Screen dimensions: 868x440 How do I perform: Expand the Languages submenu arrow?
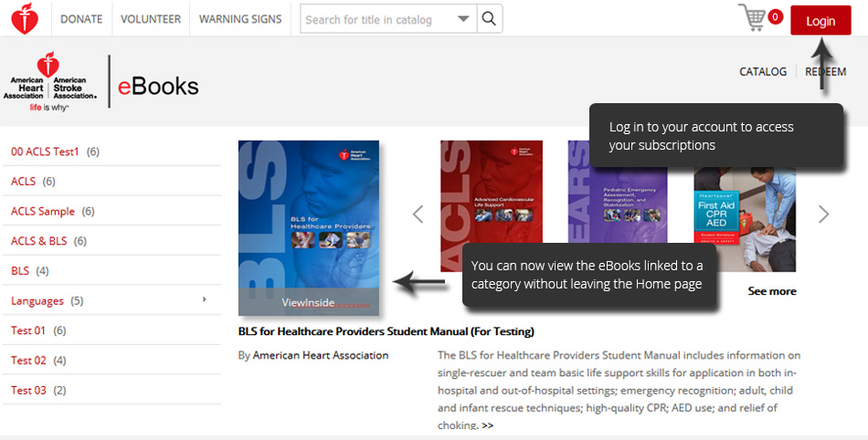(x=205, y=299)
